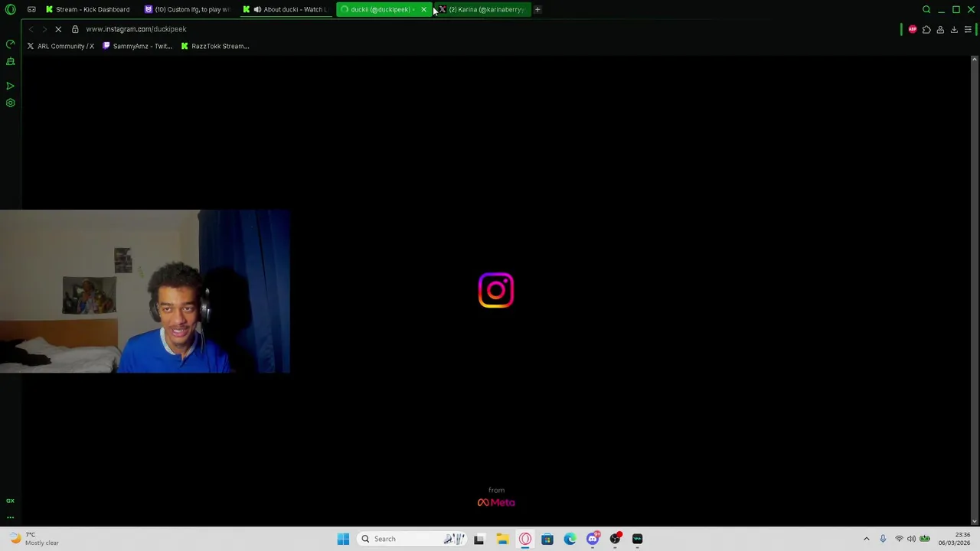Open the Opera GX main menu logo

tap(11, 10)
